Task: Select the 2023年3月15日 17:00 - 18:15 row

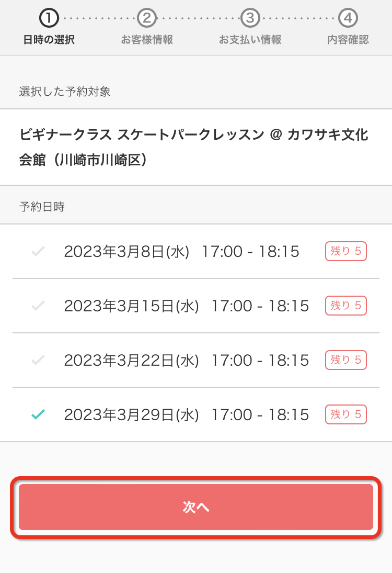Action: pyautogui.click(x=196, y=306)
